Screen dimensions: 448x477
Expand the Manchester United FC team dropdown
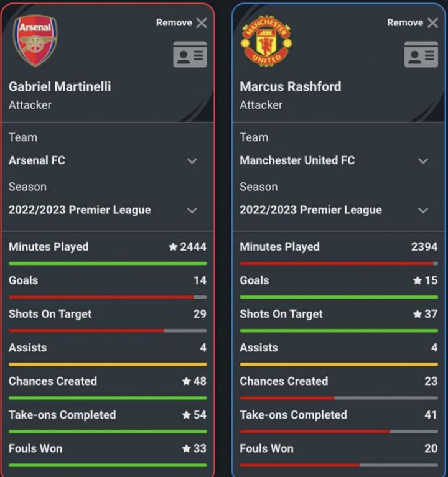423,161
